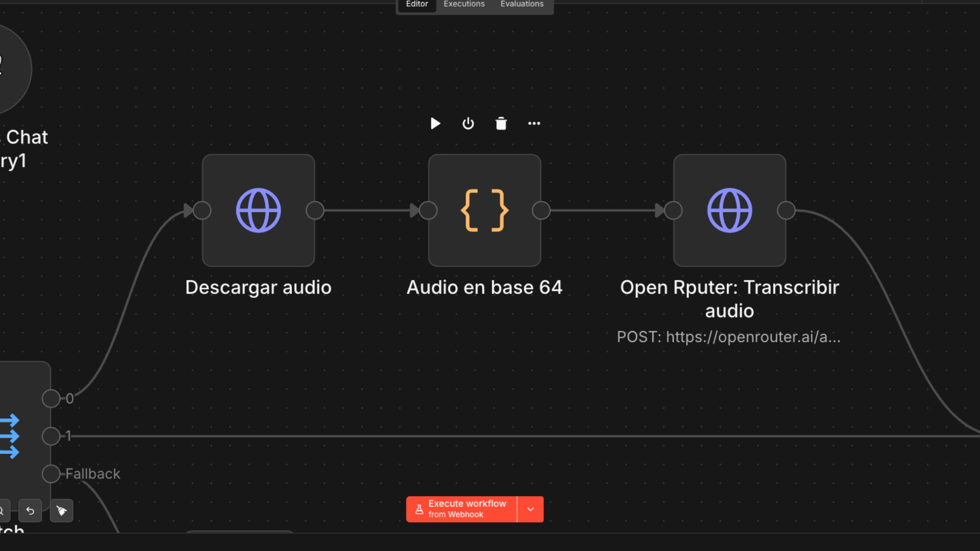
Task: Select Open Rputer Transcribir audio node
Action: (x=729, y=210)
